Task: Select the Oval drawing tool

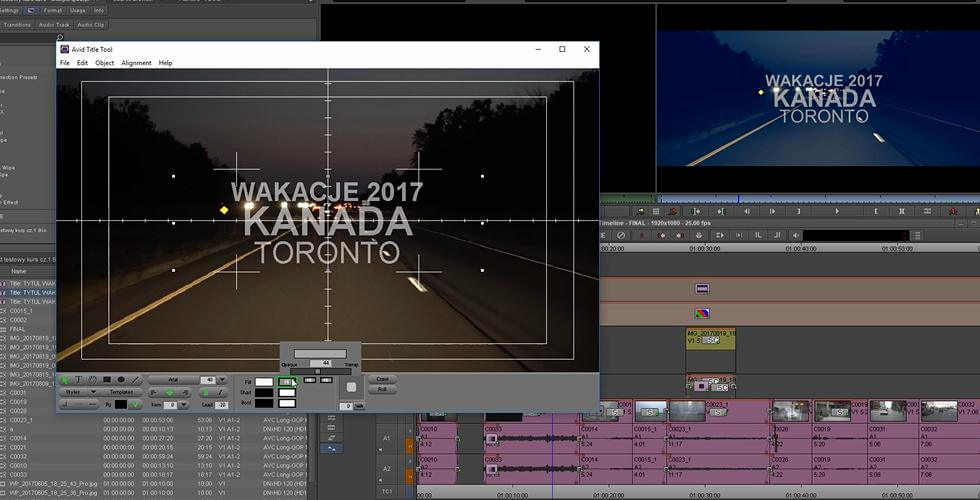Action: (x=121, y=379)
